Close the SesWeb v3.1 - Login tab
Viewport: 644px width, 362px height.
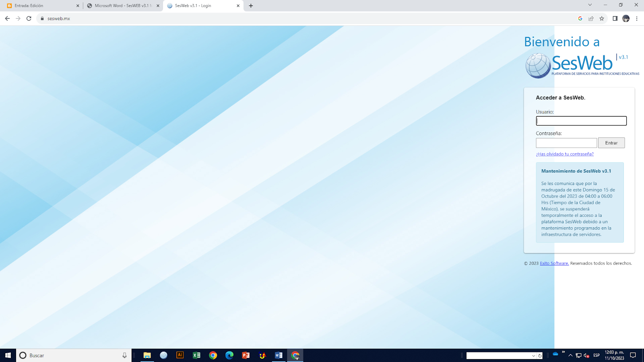[238, 6]
